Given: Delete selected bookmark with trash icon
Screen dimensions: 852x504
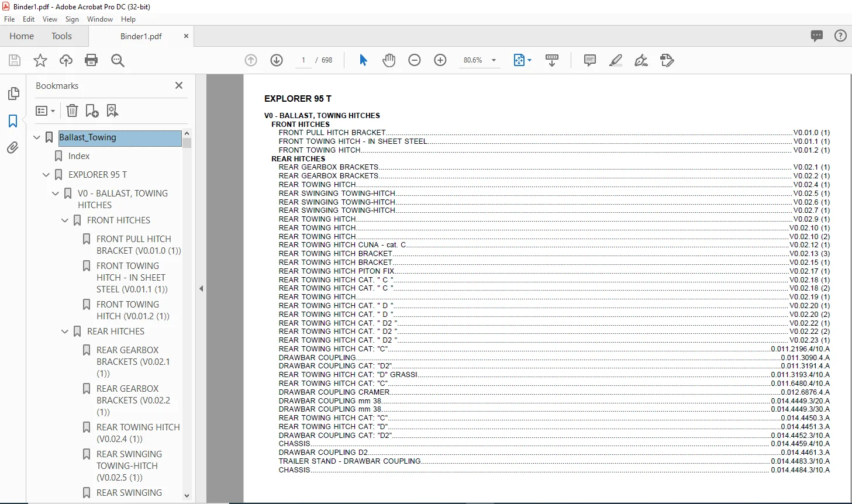Looking at the screenshot, I should click(72, 111).
